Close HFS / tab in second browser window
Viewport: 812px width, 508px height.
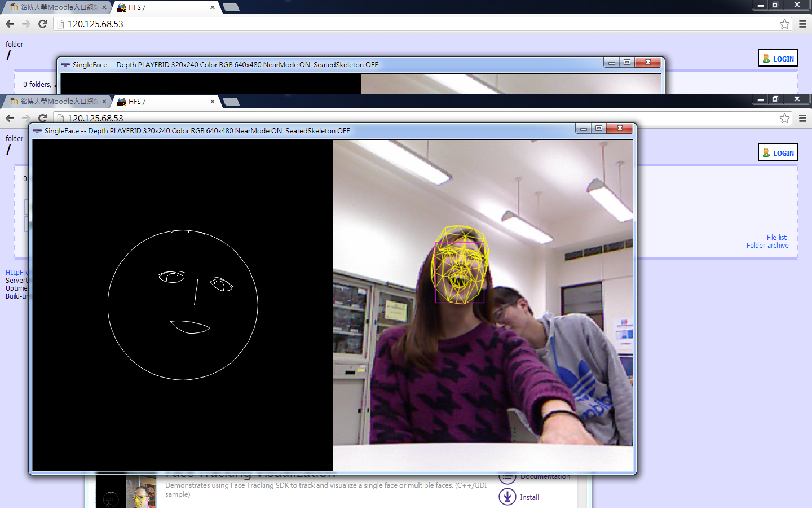click(x=212, y=102)
